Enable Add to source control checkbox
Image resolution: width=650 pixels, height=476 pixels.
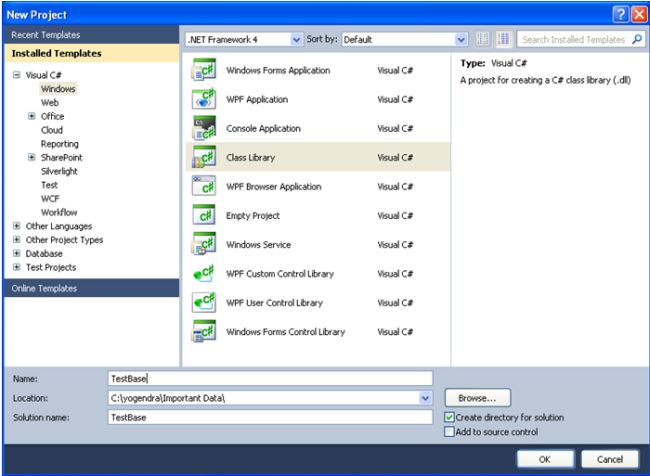(x=449, y=432)
